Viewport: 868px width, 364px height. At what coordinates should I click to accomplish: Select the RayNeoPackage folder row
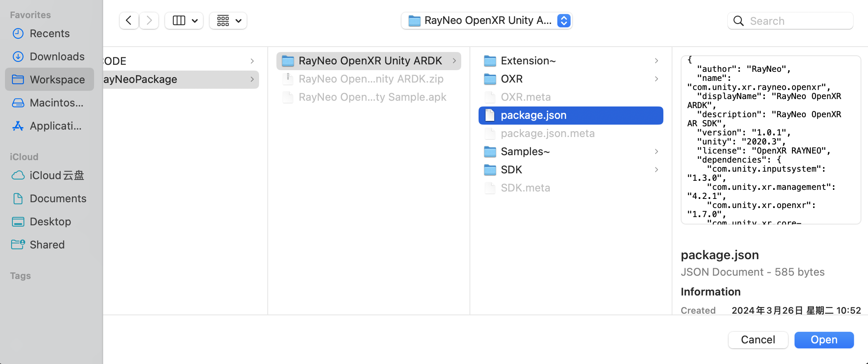(181, 79)
